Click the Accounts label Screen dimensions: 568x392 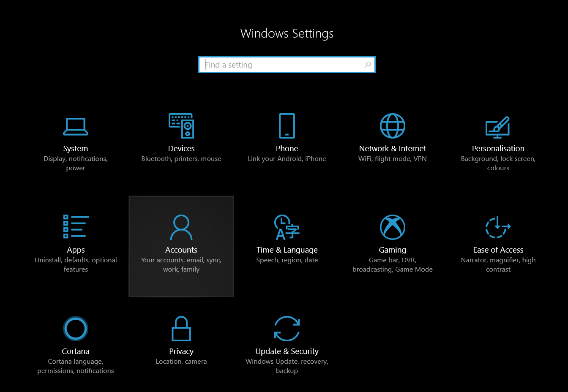[x=181, y=250]
